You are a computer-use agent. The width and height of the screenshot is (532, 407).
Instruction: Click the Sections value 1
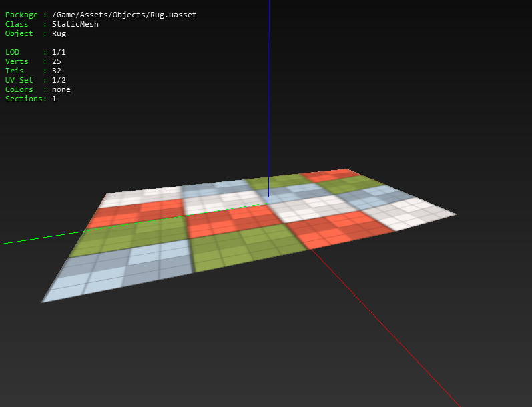click(x=54, y=99)
